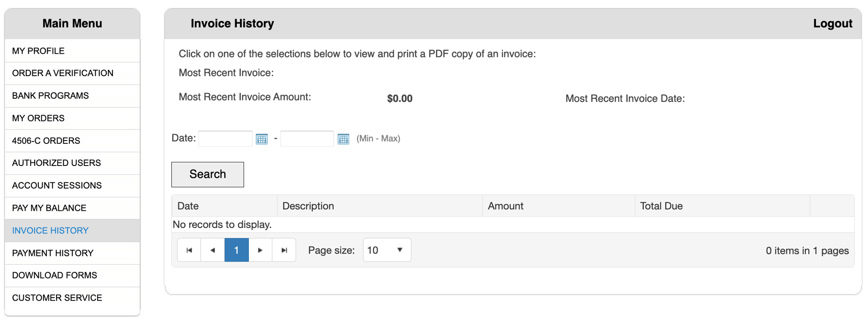The image size is (868, 323).
Task: Select page number 1
Action: 236,250
